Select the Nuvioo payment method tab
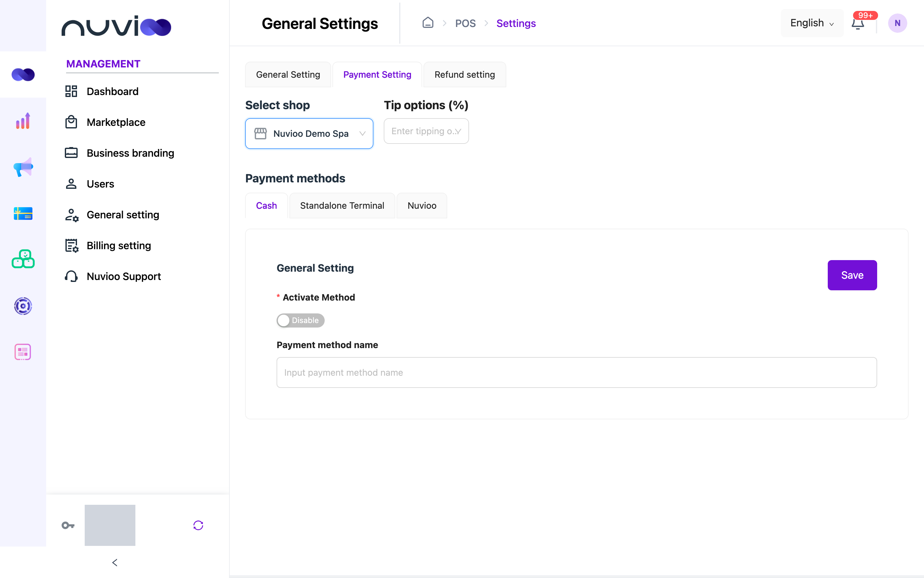This screenshot has width=924, height=578. coord(422,206)
